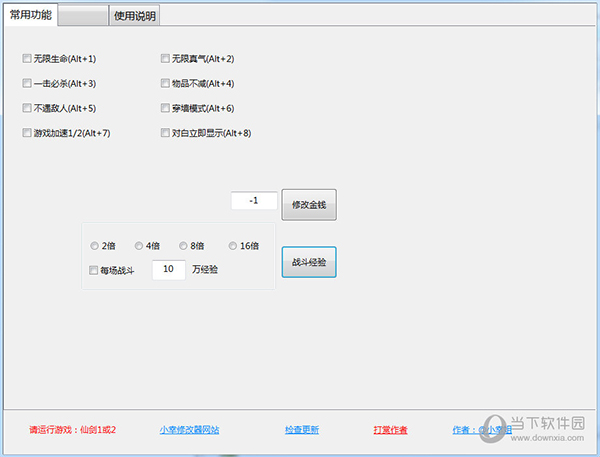Screen dimensions: 600x457
Task: Toggle 无限真气 (Alt+2) checkbox
Action: tap(165, 59)
